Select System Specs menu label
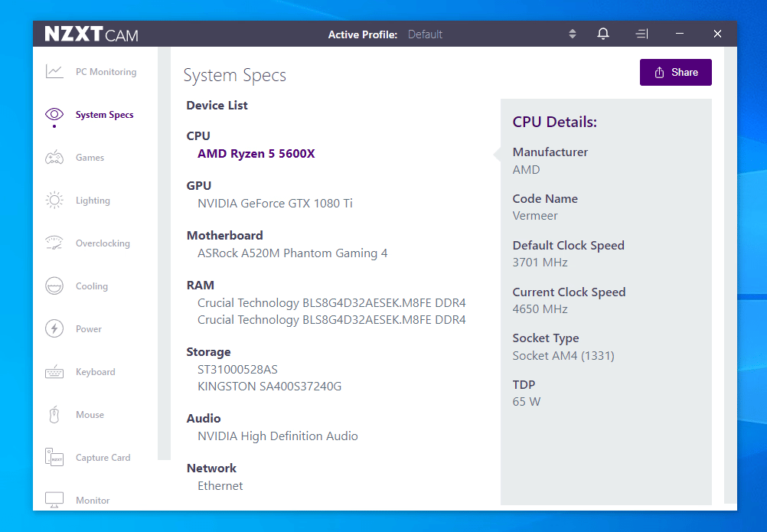This screenshot has width=767, height=532. 105,115
